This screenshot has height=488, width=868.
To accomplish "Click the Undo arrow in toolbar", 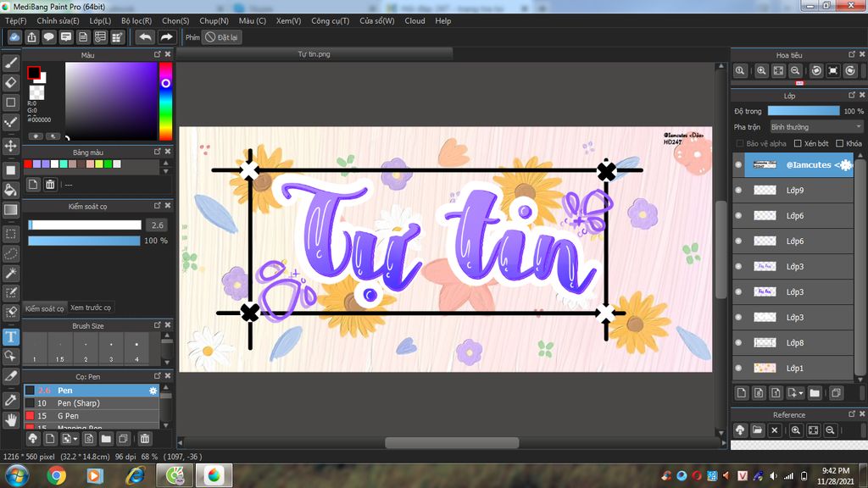I will pos(145,37).
